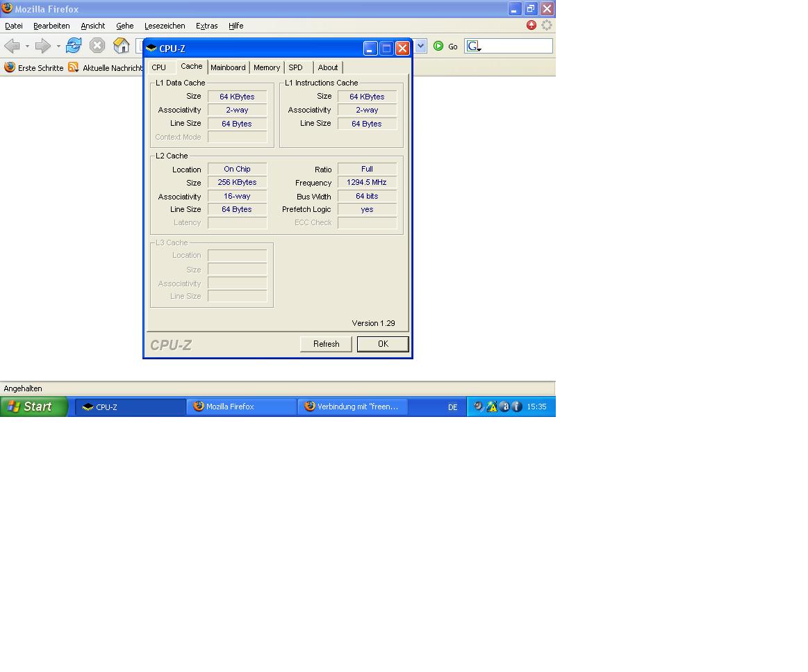Reload page with Firefox refresh icon
The image size is (808, 672).
point(74,45)
